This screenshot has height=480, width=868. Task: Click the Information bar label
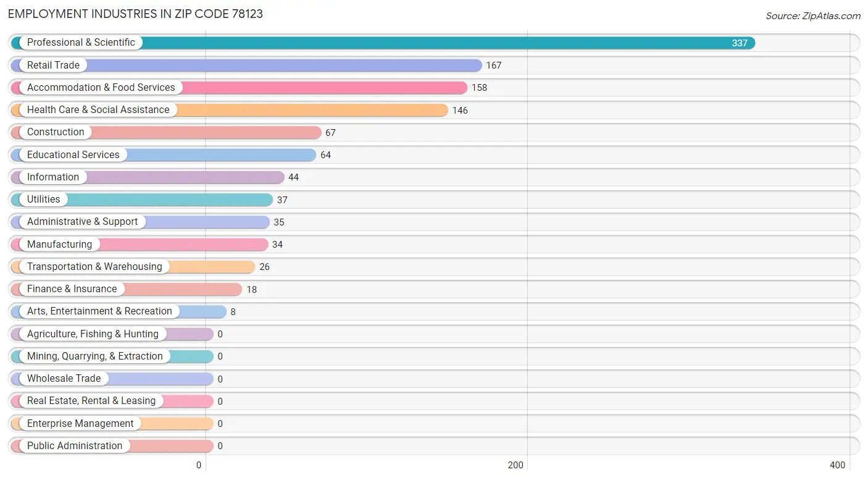(53, 177)
